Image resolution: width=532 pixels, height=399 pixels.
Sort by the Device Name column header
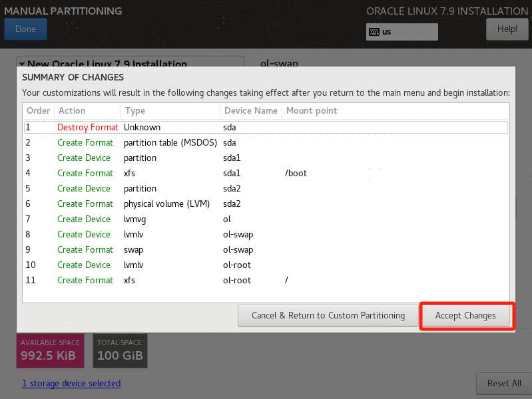point(250,111)
